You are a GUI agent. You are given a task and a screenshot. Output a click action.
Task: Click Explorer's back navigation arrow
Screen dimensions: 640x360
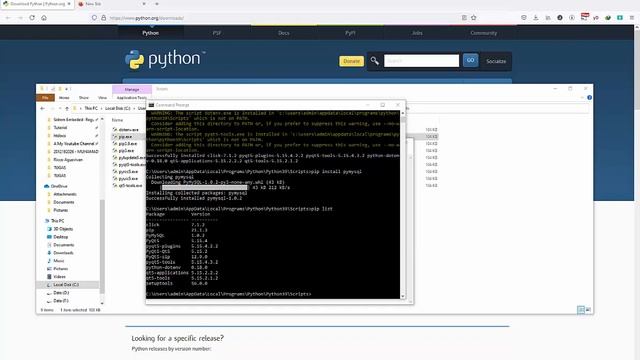[x=42, y=109]
